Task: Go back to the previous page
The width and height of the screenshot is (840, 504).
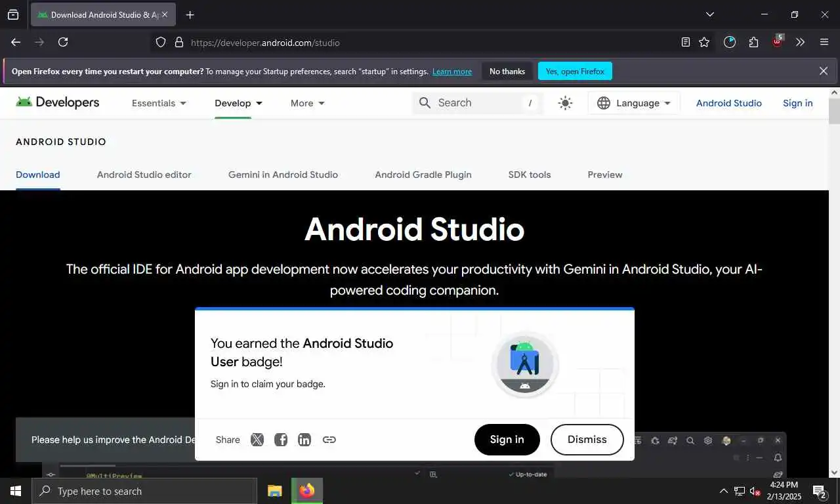Action: pos(16,42)
